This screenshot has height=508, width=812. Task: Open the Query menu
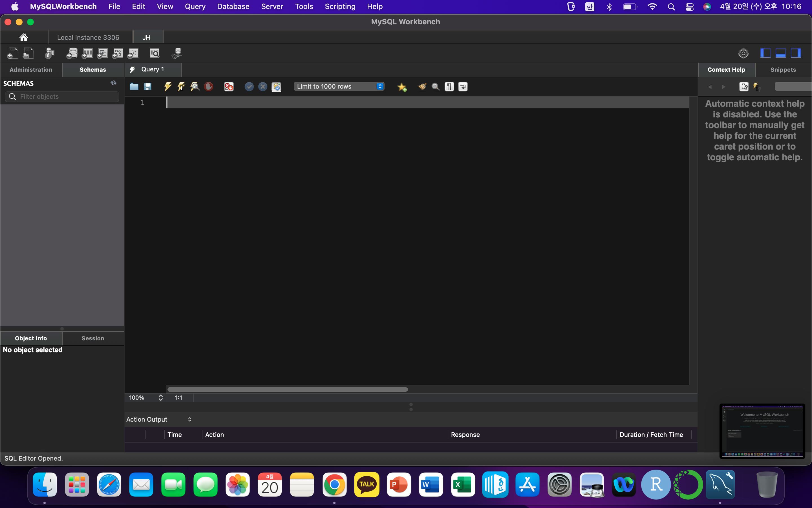pyautogui.click(x=195, y=6)
